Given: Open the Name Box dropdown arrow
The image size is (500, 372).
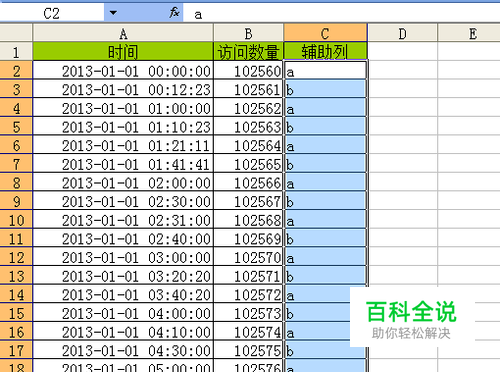Looking at the screenshot, I should (113, 13).
